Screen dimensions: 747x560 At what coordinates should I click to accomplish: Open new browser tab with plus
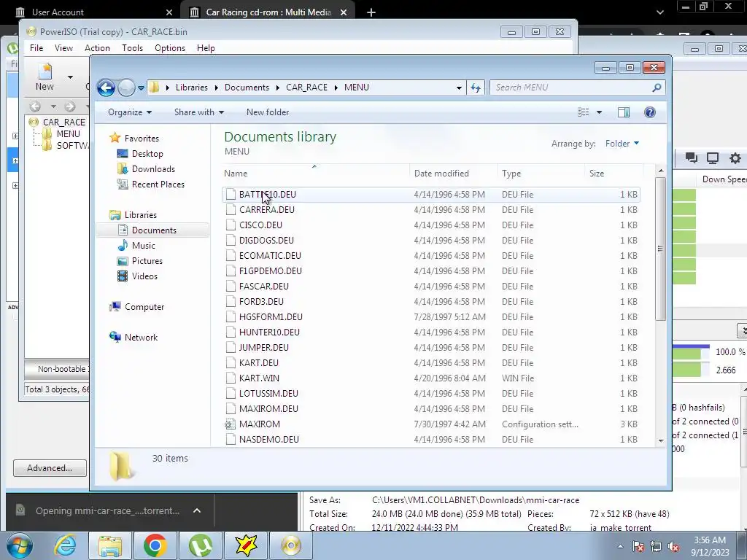point(371,12)
